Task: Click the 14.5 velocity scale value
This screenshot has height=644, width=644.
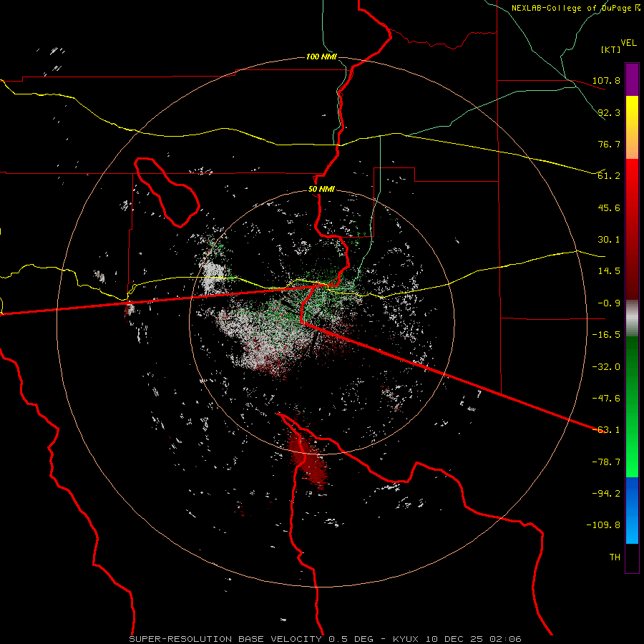Action: [x=609, y=271]
